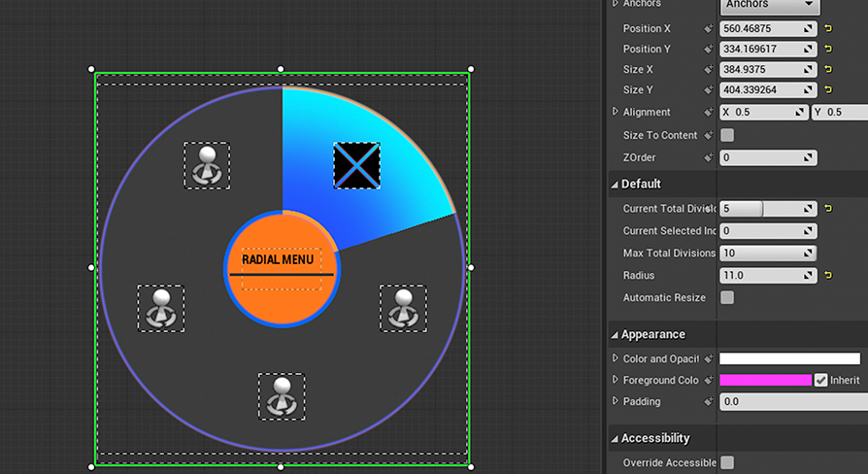Collapse the Default section header
This screenshot has width=868, height=474.
[x=615, y=185]
